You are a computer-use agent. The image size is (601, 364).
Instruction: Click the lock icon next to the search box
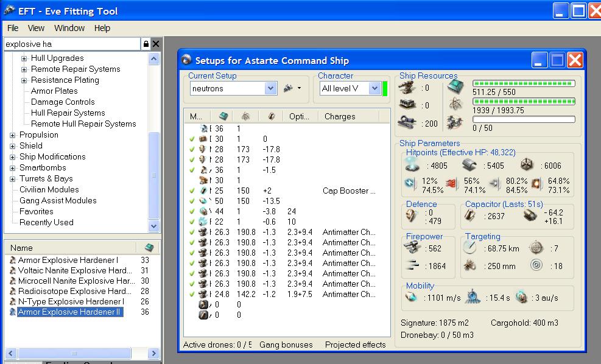pos(146,44)
